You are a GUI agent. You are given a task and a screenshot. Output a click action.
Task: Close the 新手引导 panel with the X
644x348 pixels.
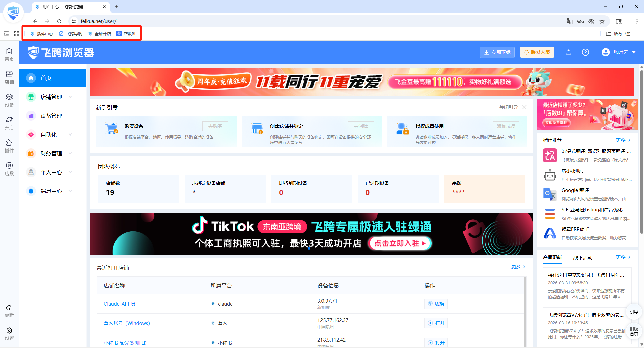point(524,107)
